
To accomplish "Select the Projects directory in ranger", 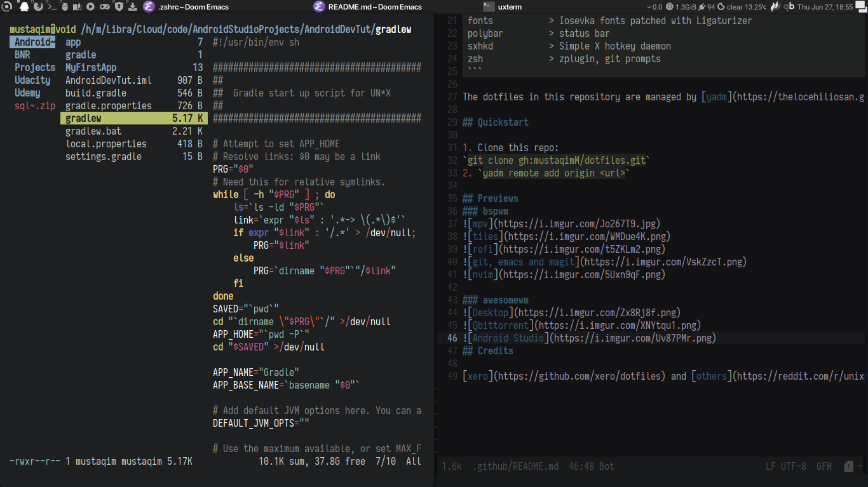I will click(x=35, y=67).
